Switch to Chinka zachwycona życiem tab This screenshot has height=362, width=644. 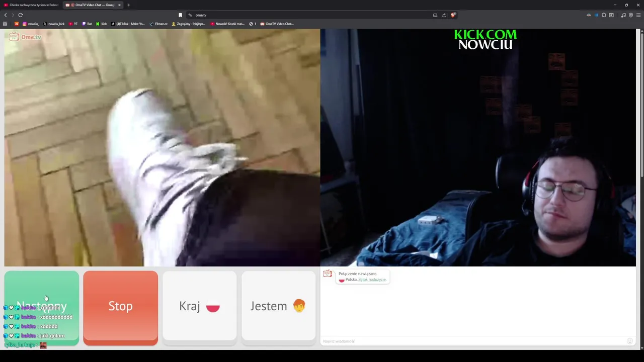click(31, 5)
